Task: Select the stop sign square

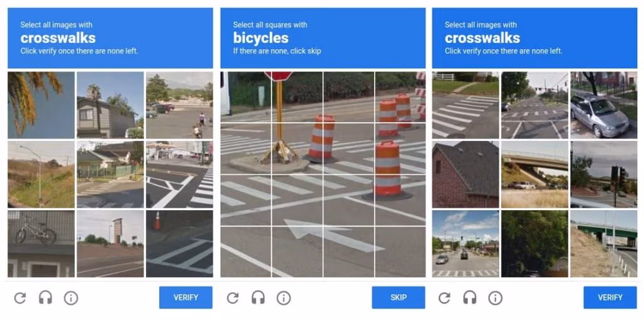Action: 297,98
